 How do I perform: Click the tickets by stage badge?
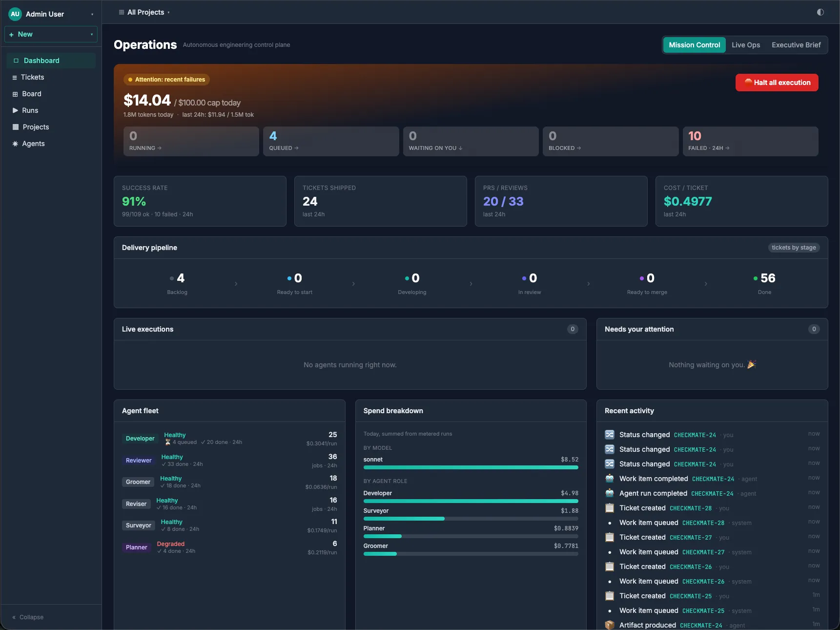point(794,248)
